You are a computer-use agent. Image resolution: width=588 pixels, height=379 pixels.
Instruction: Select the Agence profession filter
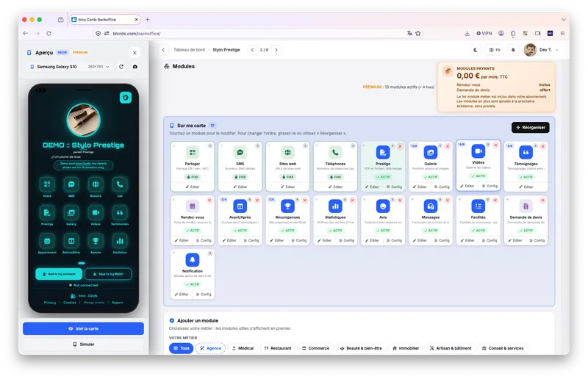click(x=210, y=348)
